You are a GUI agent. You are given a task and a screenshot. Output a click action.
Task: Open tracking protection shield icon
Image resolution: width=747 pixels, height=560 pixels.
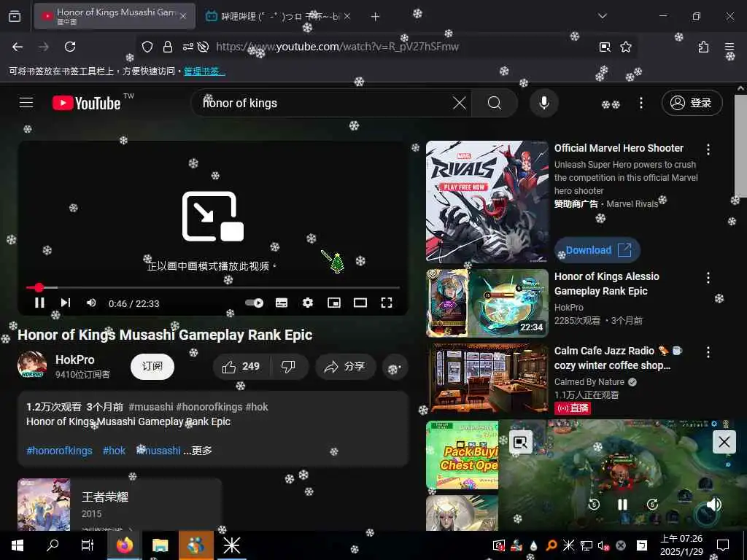147,47
